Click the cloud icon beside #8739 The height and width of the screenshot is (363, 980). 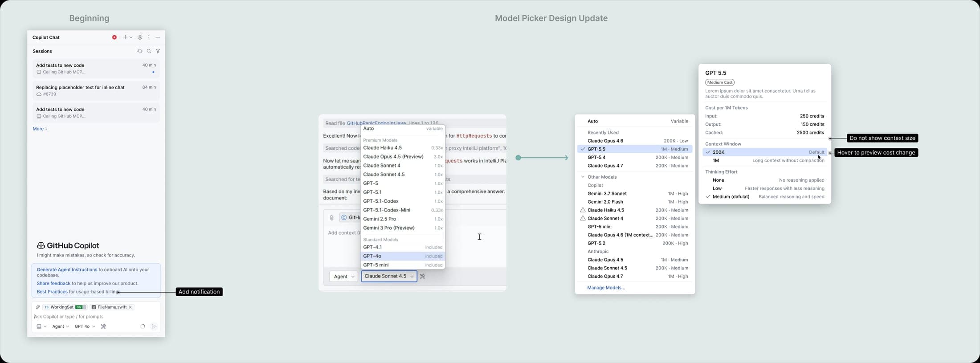[39, 94]
